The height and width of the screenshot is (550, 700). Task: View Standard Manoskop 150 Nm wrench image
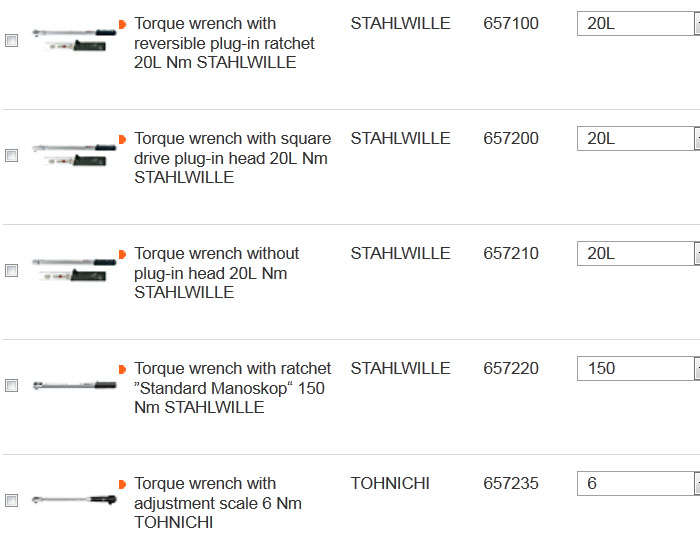click(x=74, y=385)
